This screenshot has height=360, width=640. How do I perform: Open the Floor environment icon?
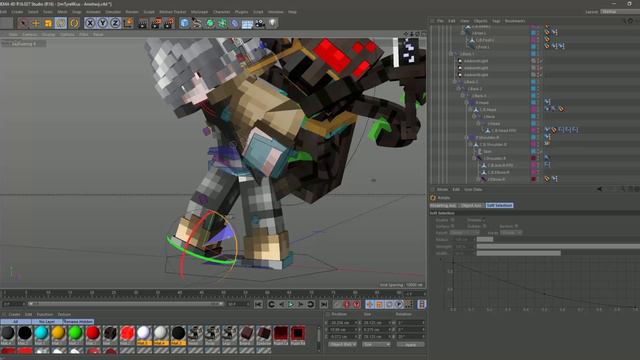[x=247, y=24]
